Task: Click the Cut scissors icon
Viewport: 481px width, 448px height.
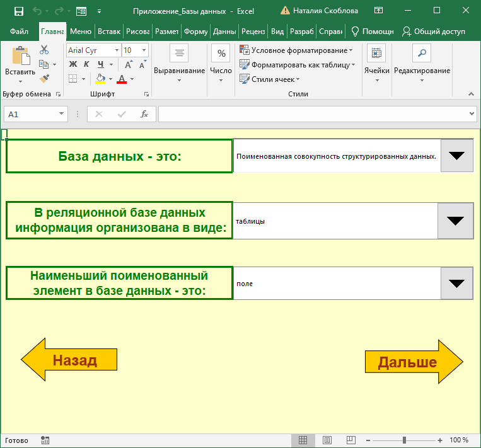Action: pos(44,50)
